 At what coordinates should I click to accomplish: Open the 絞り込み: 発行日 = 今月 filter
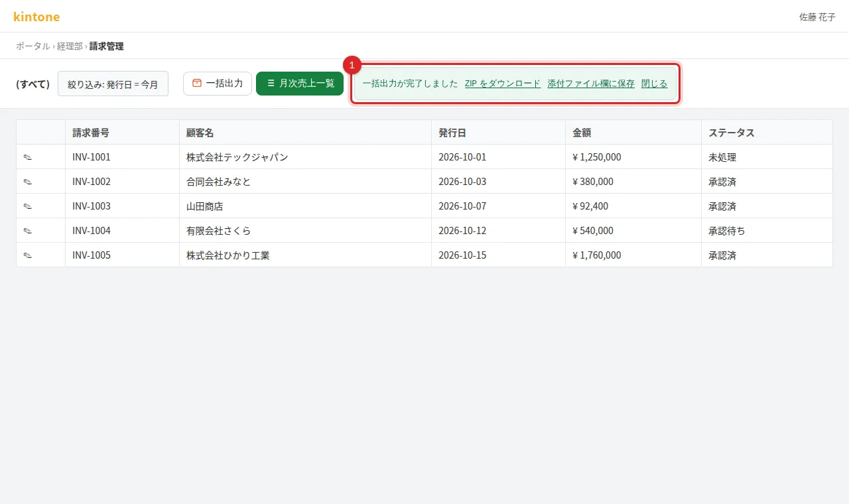coord(113,84)
